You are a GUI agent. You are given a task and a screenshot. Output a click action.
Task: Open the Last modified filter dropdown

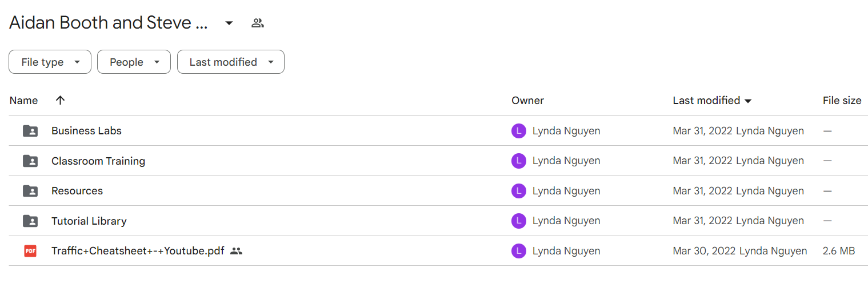tap(231, 62)
